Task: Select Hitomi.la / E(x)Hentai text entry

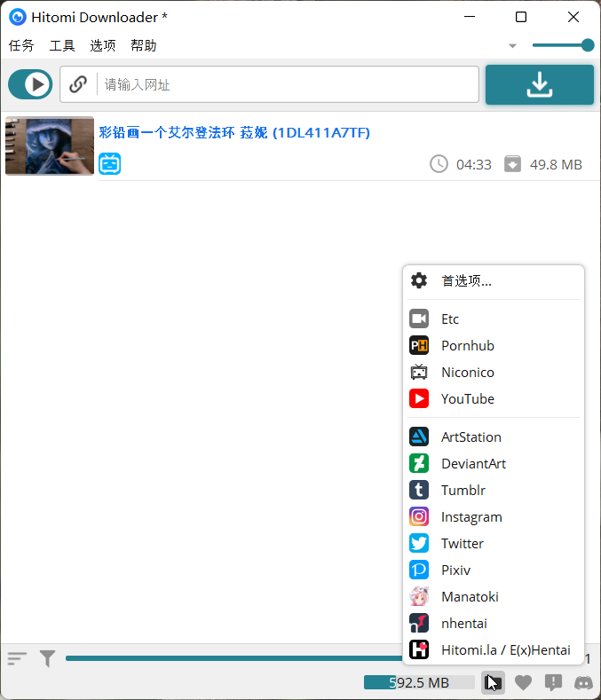Action: (506, 650)
